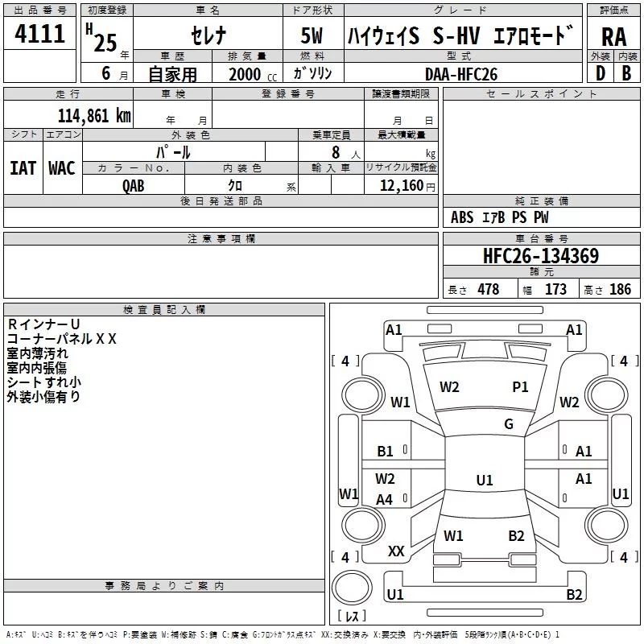Select inspector note 外装小傷有り
Screen dimensions: 644x644
[x=43, y=396]
